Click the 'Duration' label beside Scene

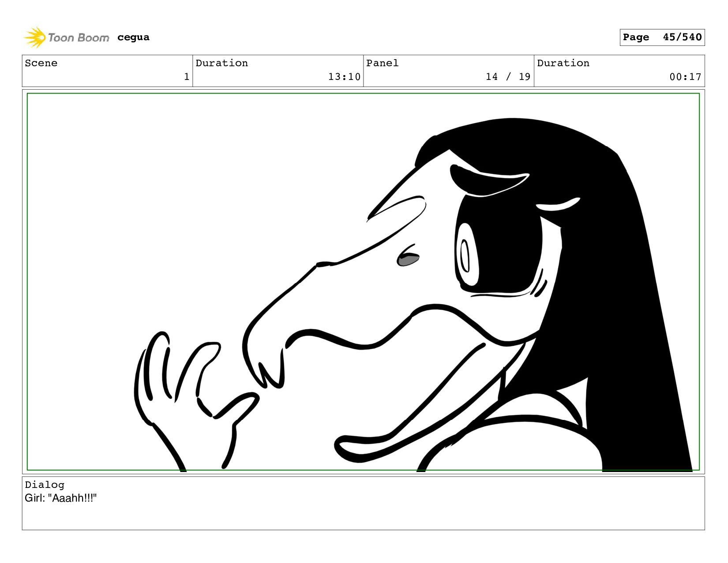click(x=222, y=63)
